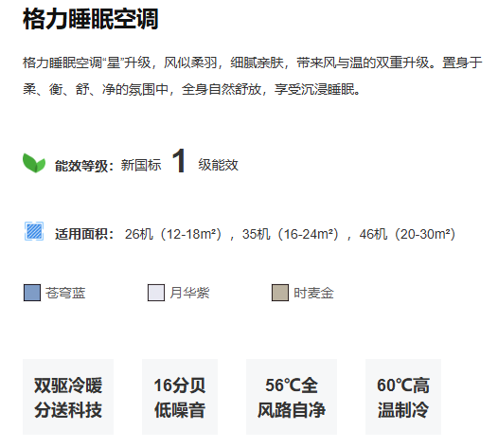Click the blue hatched applicable area icon
This screenshot has width=498, height=448.
click(34, 231)
